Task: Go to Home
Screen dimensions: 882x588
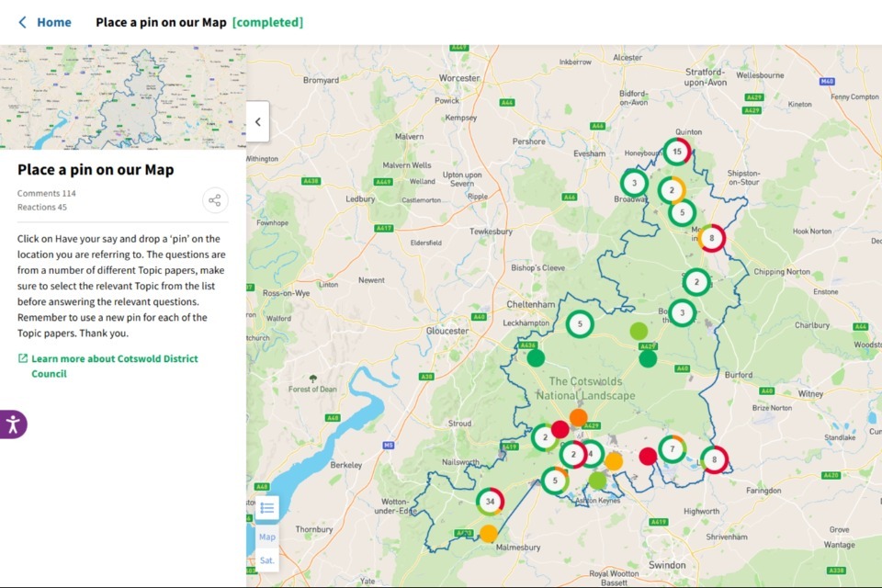Action: pos(53,22)
